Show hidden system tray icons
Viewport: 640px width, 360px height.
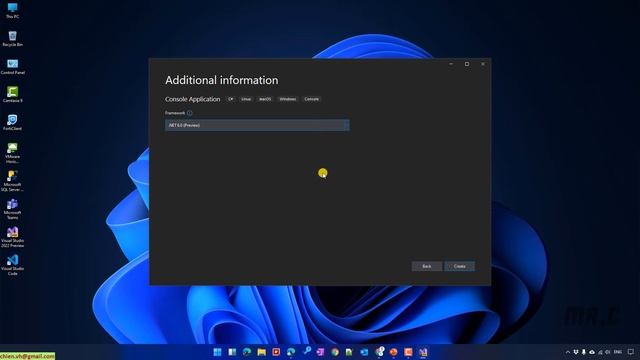[x=568, y=352]
